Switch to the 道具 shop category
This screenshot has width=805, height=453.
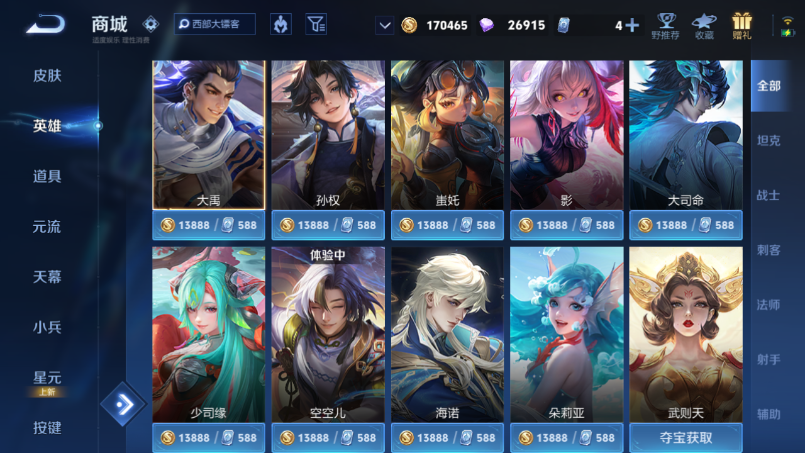click(47, 176)
